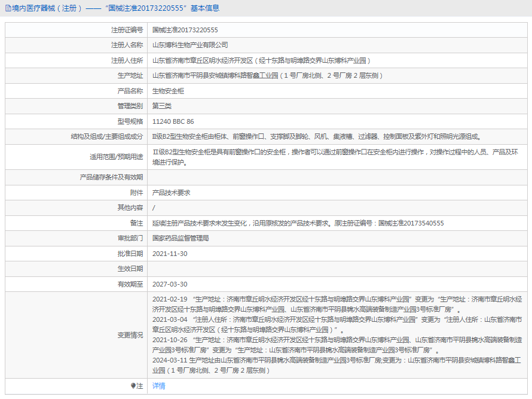Click the 2024-03-11 change record entry
This screenshot has height=399, width=532.
[337, 366]
